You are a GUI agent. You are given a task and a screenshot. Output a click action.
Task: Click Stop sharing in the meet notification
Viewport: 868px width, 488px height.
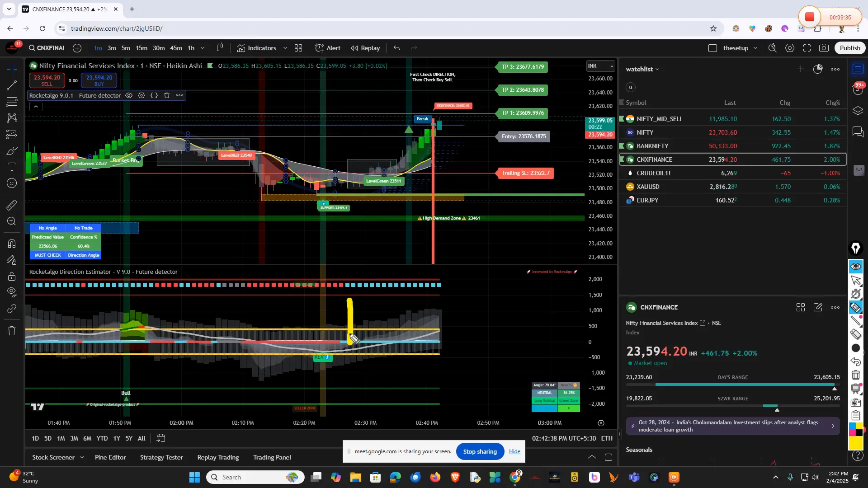pos(480,451)
